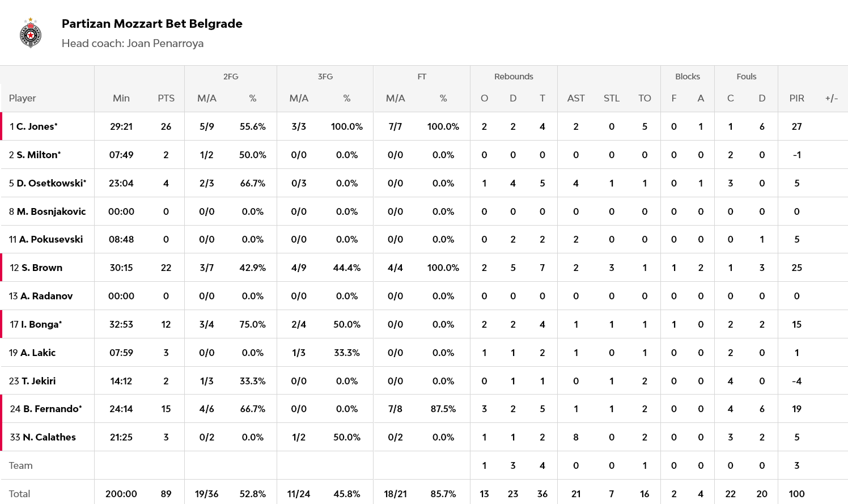848x504 pixels.
Task: Click the 3FG group header
Action: 325,77
